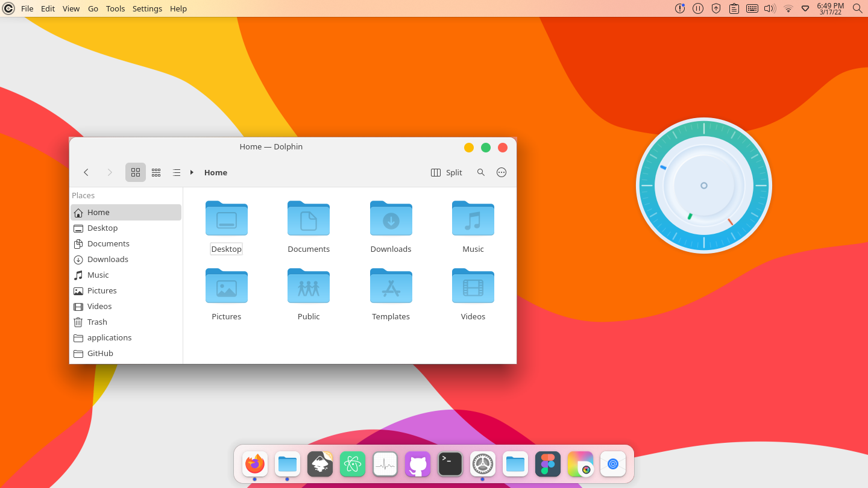Viewport: 868px width, 488px height.
Task: Select the Documents folder icon
Action: click(x=309, y=218)
